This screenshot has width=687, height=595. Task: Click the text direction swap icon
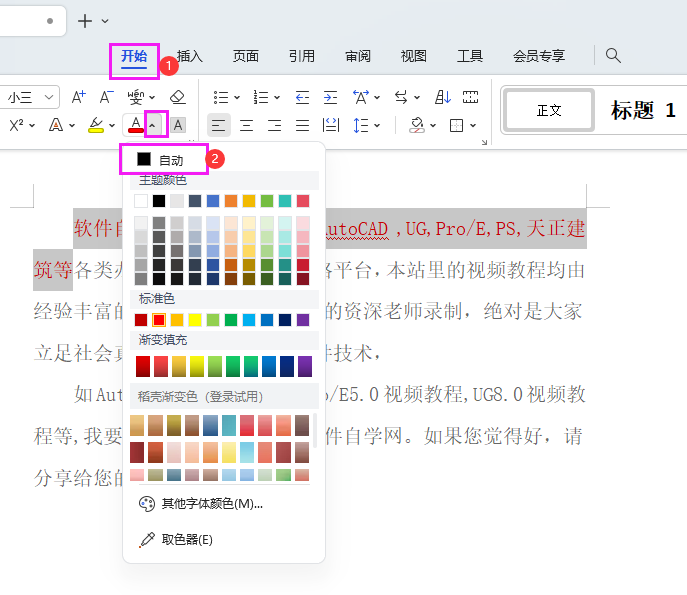tap(401, 97)
